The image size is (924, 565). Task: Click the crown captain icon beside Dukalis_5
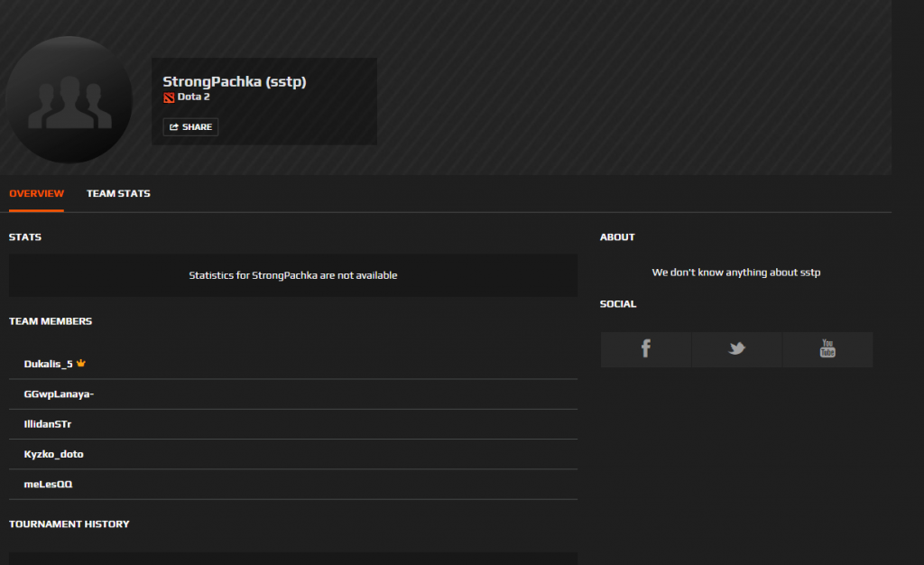coord(80,363)
